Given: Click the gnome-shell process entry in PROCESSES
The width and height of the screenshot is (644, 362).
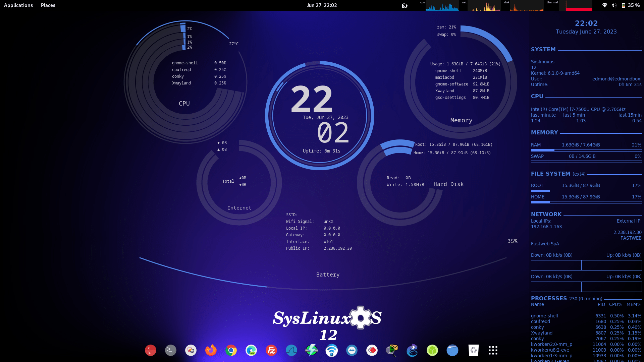Looking at the screenshot, I should [x=544, y=315].
